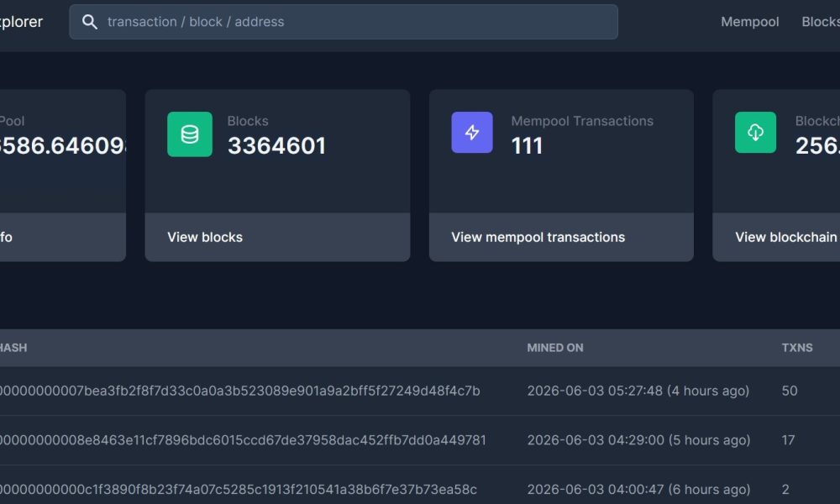Open the View blockchain link

tap(787, 237)
